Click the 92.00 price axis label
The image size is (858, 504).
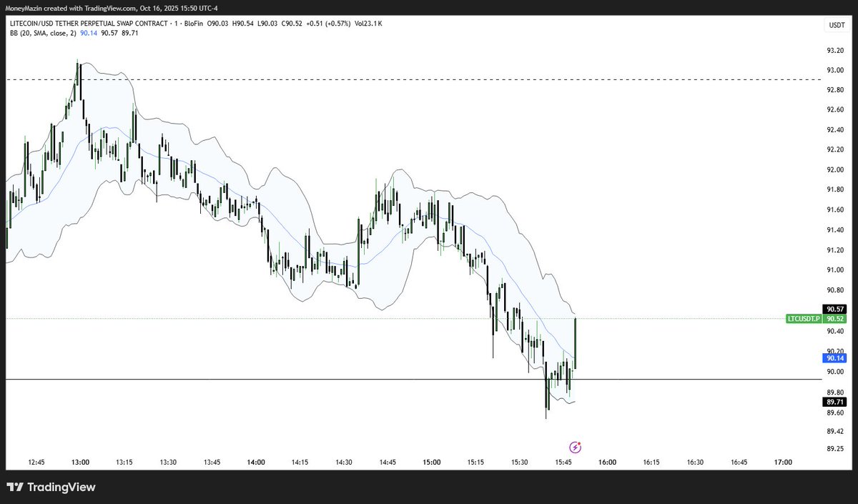835,169
